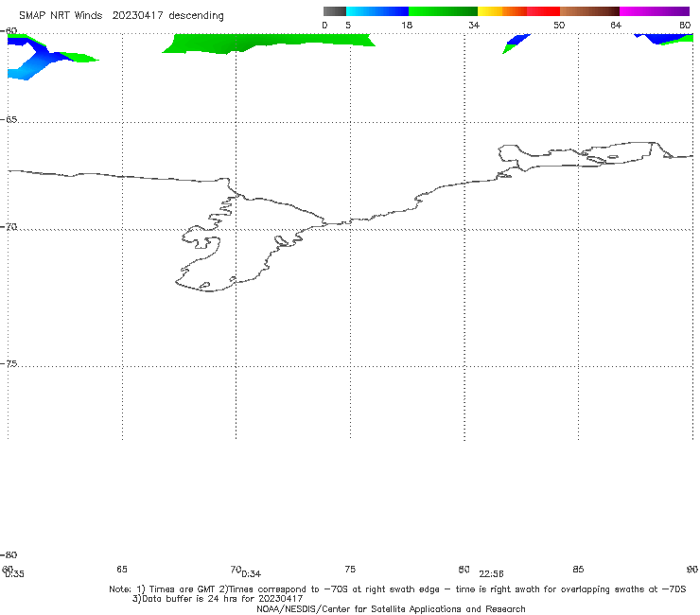Click the longitude label "75" on bottom axis
The width and height of the screenshot is (700, 615).
click(350, 570)
